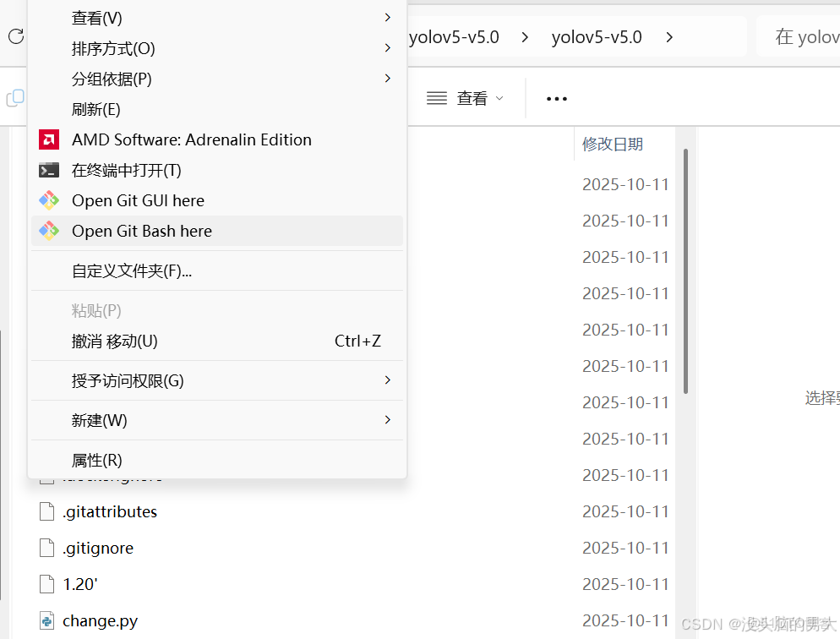Click the file icon next to 1.20'
Viewport: 840px width, 639px height.
coord(46,583)
